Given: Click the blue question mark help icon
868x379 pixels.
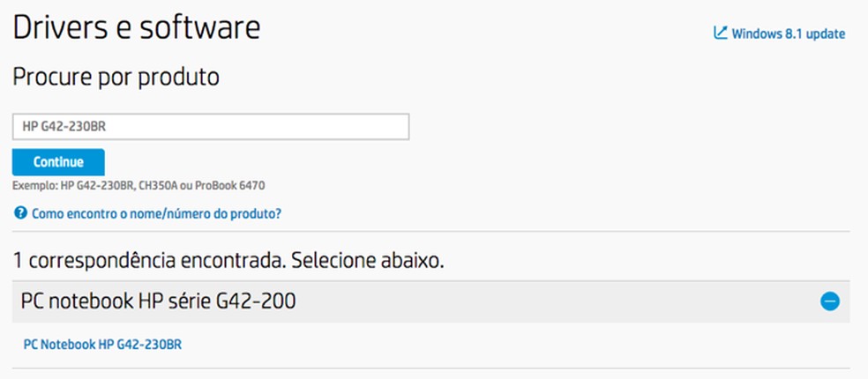Looking at the screenshot, I should [x=20, y=213].
